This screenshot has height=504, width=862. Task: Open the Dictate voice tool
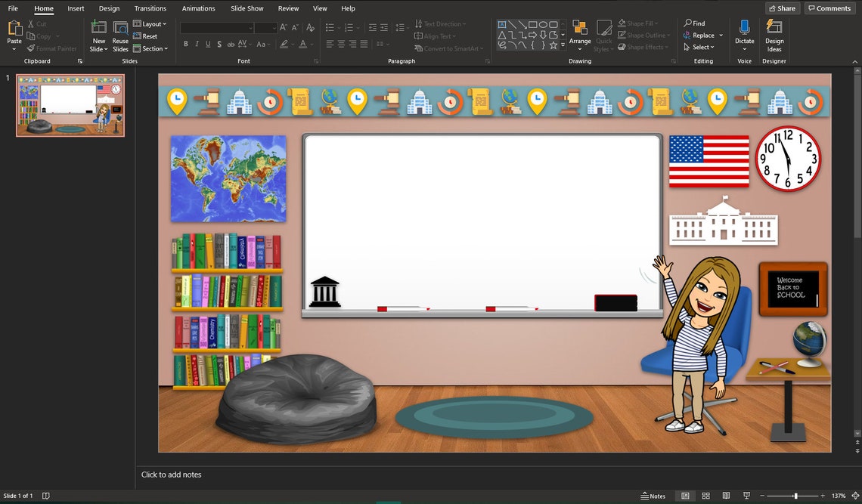coord(744,33)
